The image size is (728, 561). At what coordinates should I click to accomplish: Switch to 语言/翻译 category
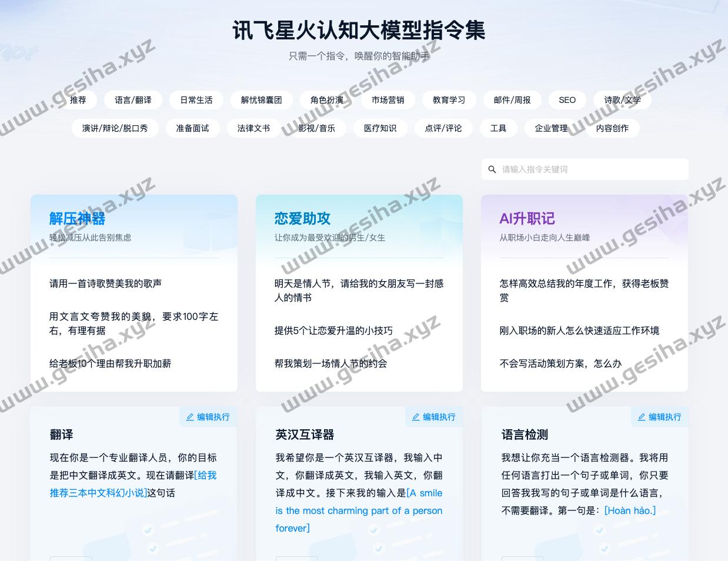(133, 100)
